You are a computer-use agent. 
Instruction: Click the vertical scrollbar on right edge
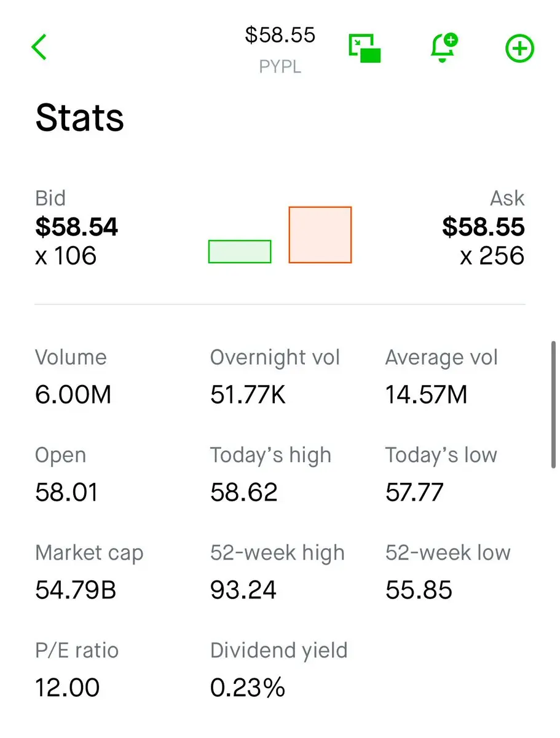pos(553,403)
